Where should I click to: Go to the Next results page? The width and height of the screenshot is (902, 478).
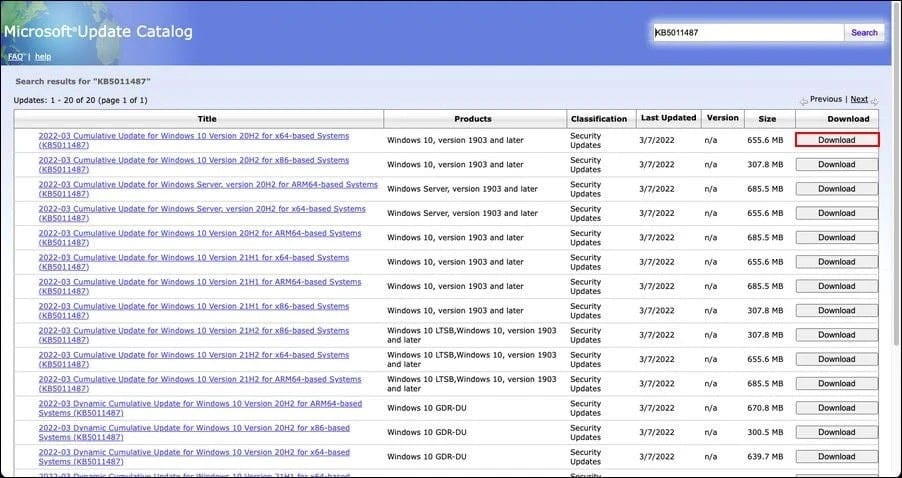pyautogui.click(x=859, y=99)
